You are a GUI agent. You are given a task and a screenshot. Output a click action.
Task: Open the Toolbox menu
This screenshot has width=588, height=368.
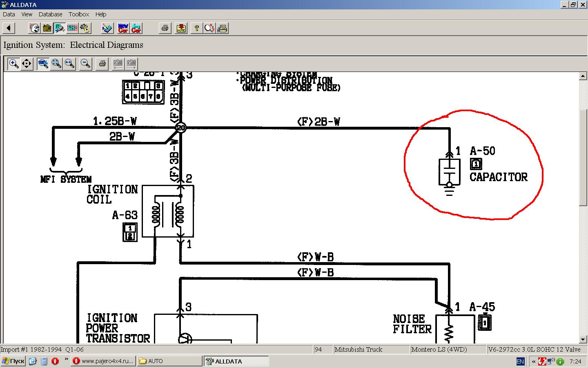point(79,14)
